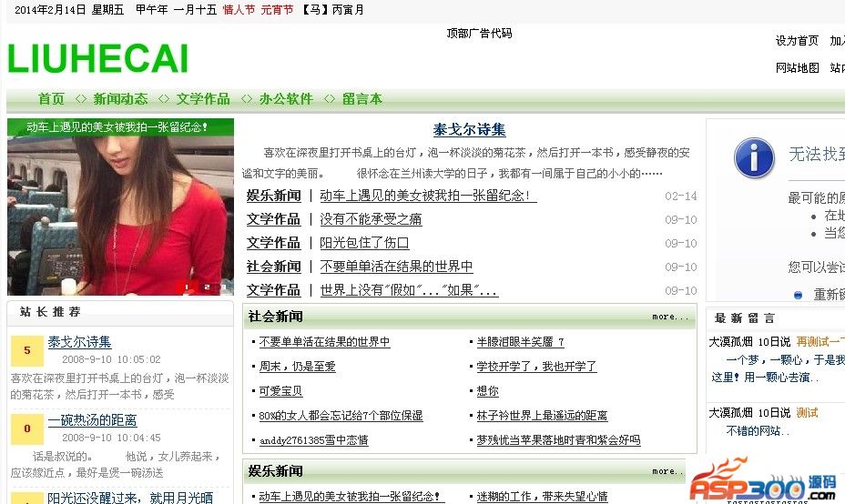The height and width of the screenshot is (504, 845).
Task: Open the 办公软件 navigation item
Action: 286,99
